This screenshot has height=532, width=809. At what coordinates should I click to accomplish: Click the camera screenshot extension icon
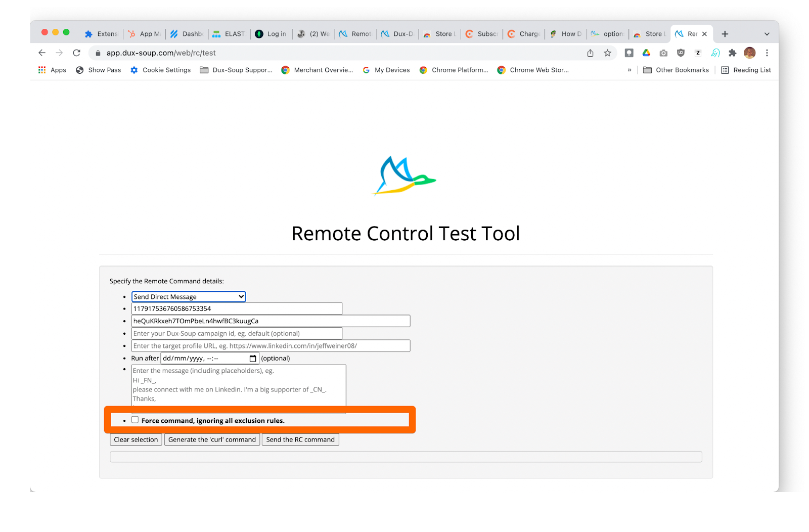pos(663,53)
